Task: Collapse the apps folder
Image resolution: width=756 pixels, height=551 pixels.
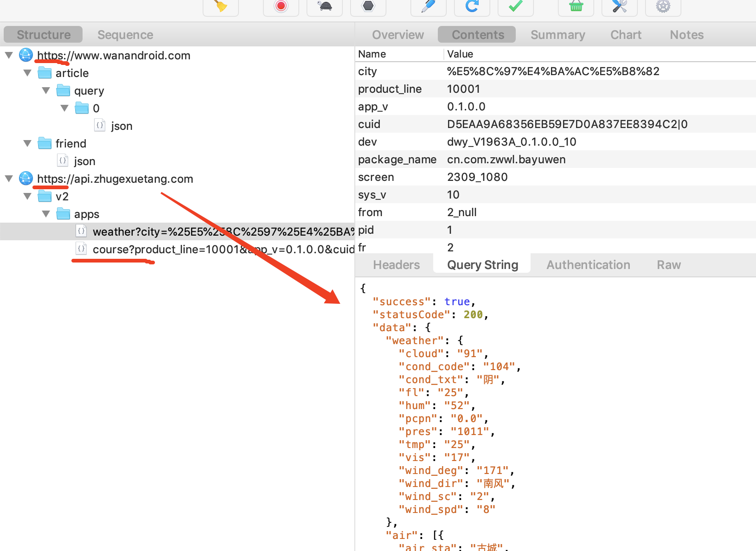Action: [x=46, y=214]
